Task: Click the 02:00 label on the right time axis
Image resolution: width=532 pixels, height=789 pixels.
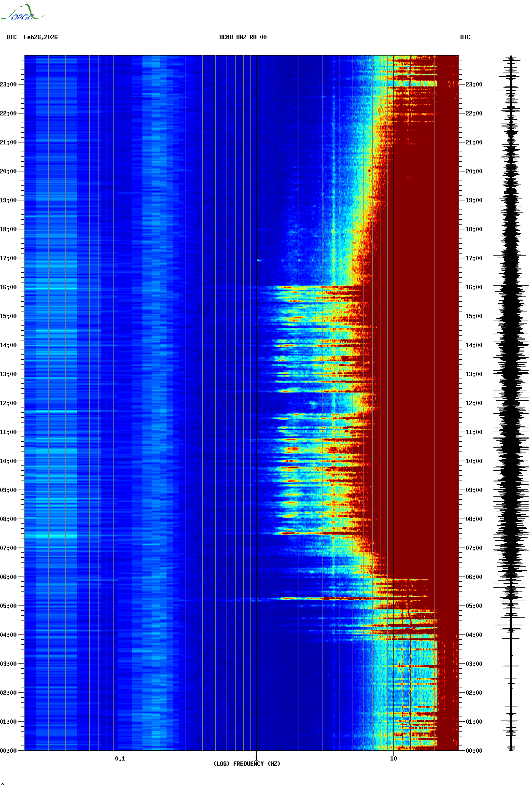Action: [x=474, y=693]
